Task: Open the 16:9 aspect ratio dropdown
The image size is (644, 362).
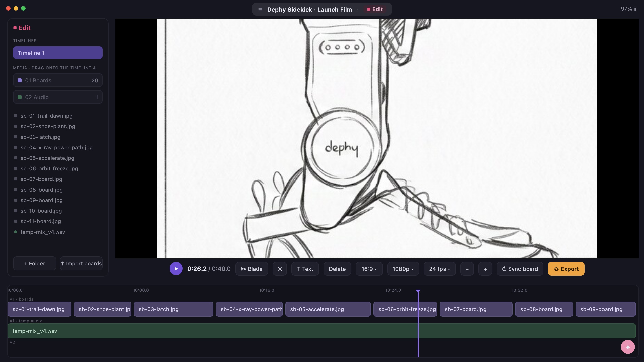Action: pos(369,269)
